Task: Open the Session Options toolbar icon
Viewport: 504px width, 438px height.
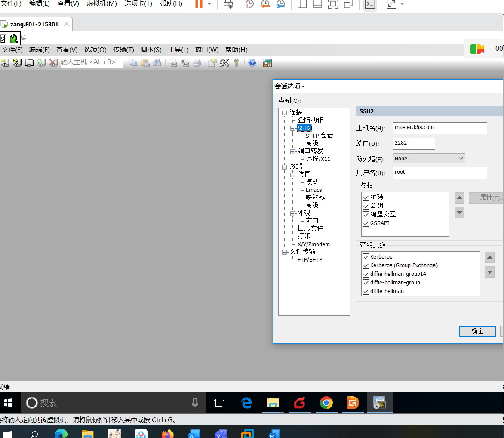Action: pyautogui.click(x=212, y=63)
